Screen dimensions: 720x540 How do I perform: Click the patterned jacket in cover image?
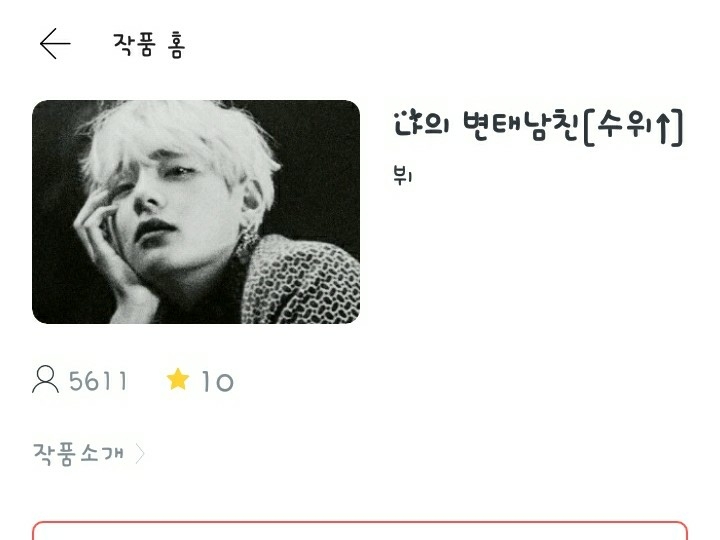click(x=302, y=280)
